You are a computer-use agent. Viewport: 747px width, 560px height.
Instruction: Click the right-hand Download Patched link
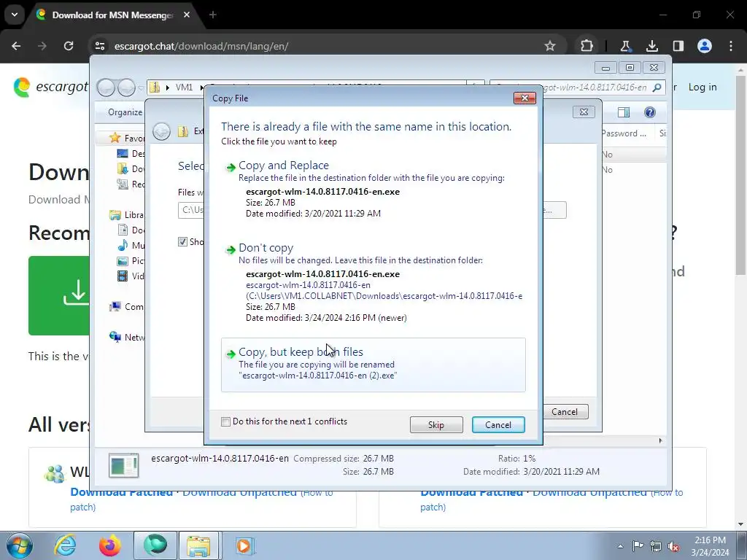tap(472, 492)
